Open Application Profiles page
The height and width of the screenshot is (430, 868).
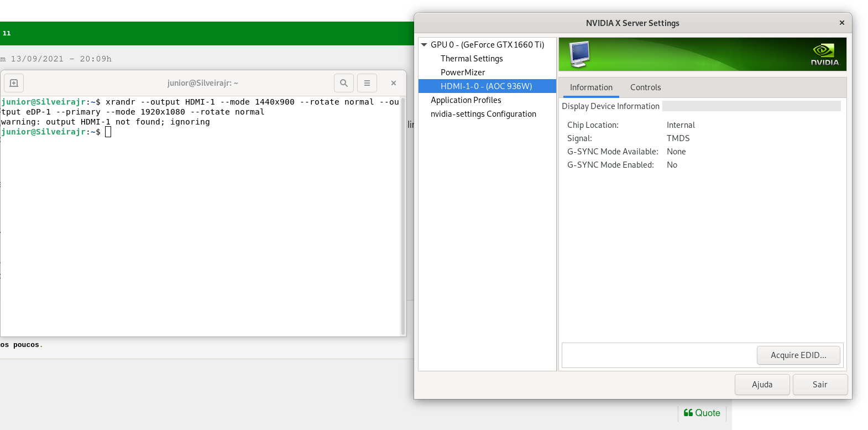point(466,100)
